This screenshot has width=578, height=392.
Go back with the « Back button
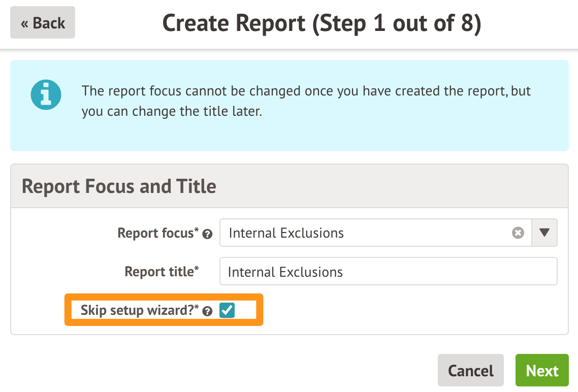43,23
